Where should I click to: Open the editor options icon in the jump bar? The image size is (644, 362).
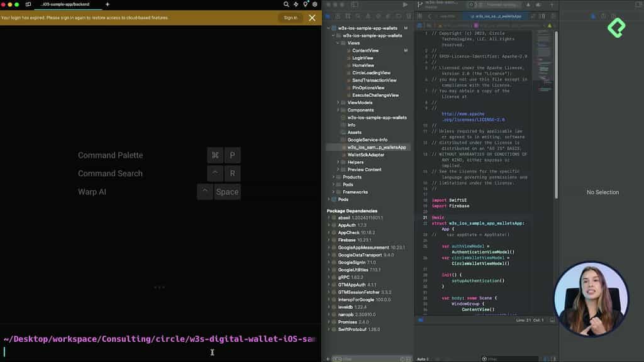pyautogui.click(x=554, y=16)
